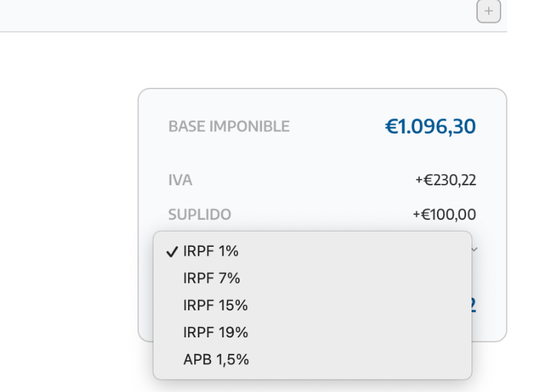Image resolution: width=540 pixels, height=392 pixels.
Task: Select IRPF 1% from the list
Action: (x=211, y=252)
